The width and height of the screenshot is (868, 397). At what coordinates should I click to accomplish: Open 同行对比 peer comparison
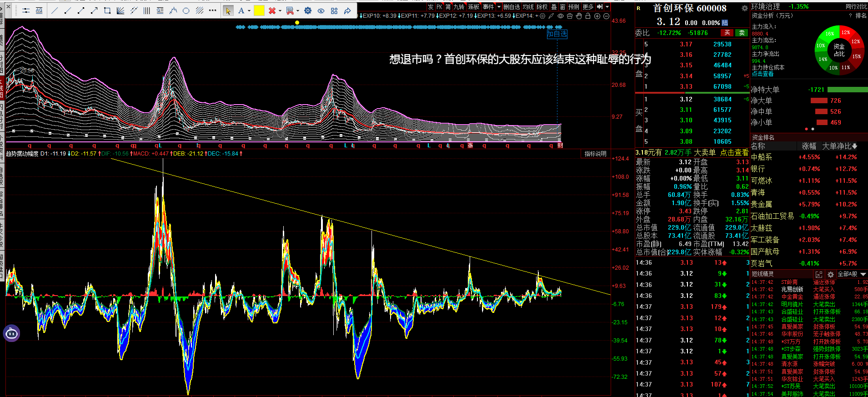pyautogui.click(x=856, y=6)
